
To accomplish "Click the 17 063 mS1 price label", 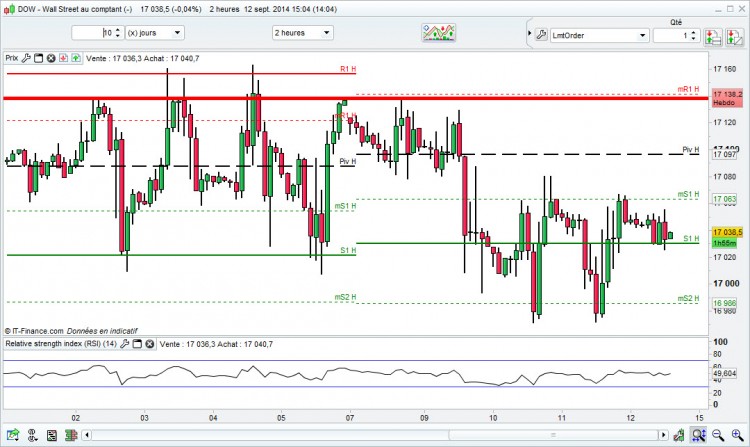I will [x=725, y=199].
